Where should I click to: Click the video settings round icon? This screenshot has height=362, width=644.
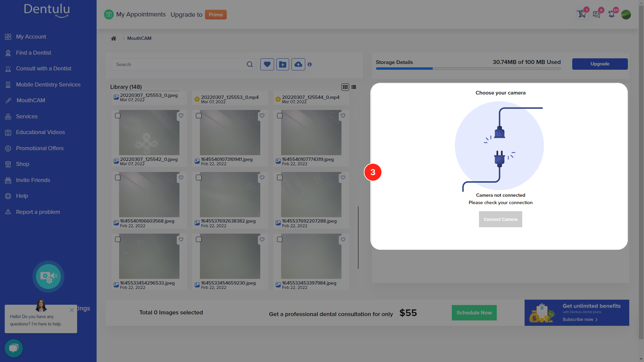click(48, 277)
